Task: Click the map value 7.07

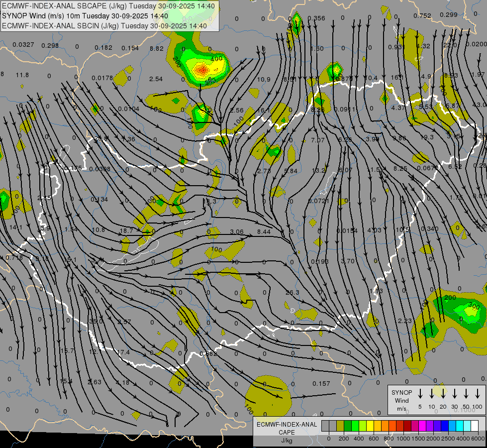Action: pos(318,140)
